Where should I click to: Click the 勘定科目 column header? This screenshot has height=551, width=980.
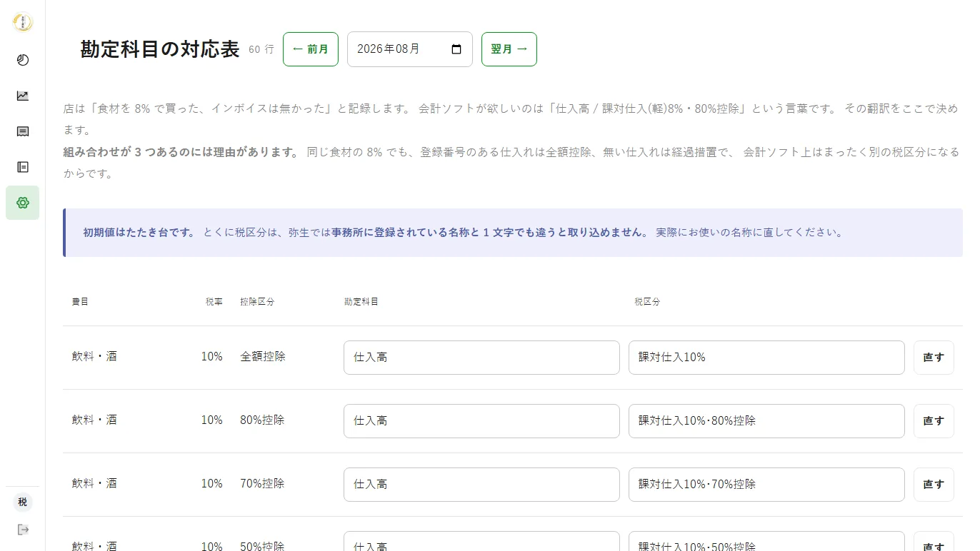coord(361,302)
